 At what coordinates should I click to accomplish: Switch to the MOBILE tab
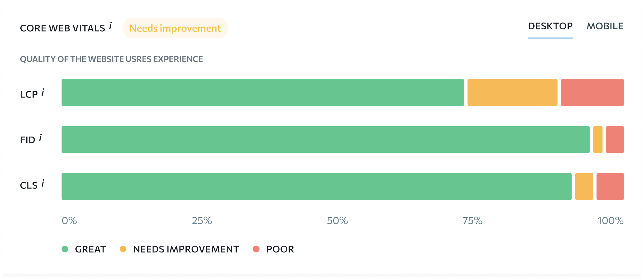[605, 26]
